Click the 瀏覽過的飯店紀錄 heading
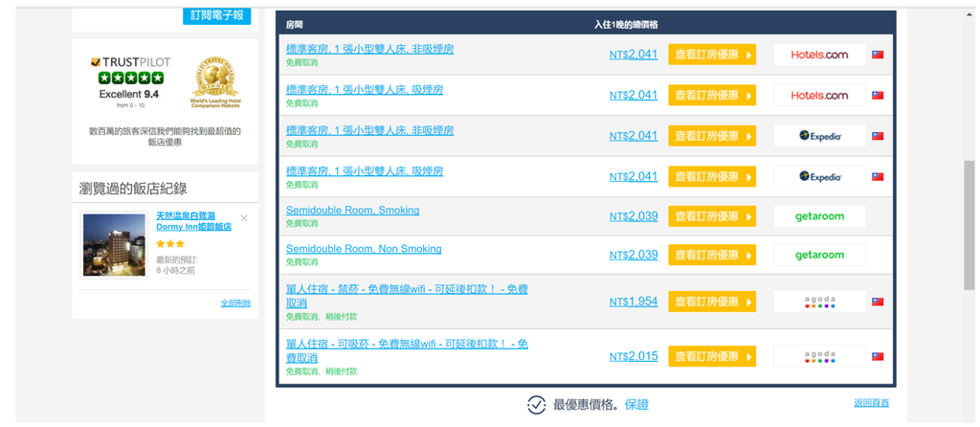Viewport: 980px width, 427px height. (x=133, y=189)
